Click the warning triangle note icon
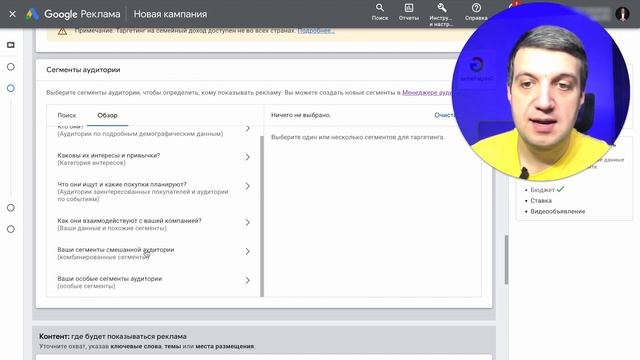Screen dimensions: 640x360 coord(62,31)
